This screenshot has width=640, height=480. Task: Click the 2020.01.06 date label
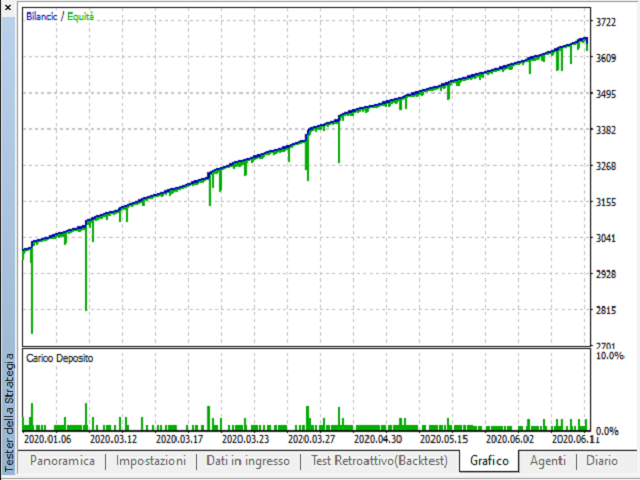(47, 440)
